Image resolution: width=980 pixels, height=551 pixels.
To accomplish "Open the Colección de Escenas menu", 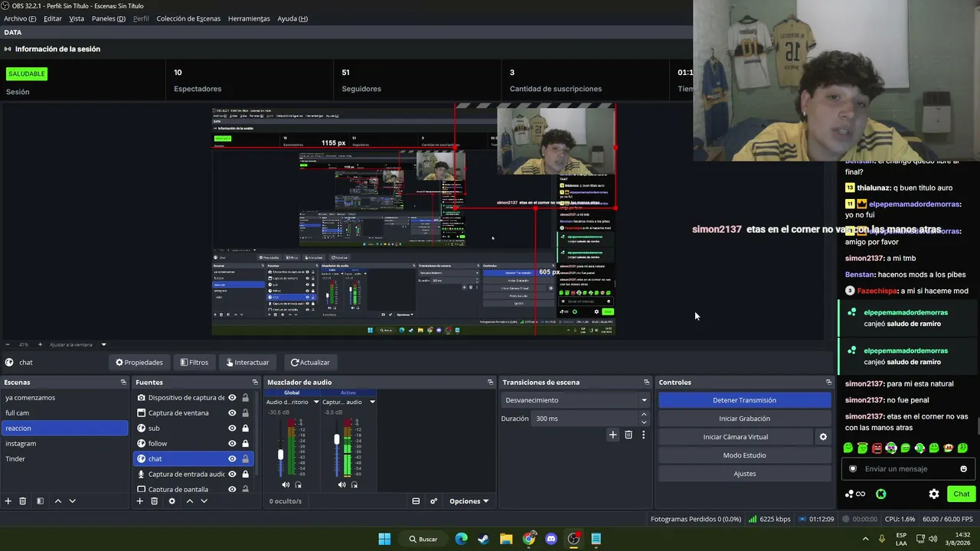I will coord(188,18).
